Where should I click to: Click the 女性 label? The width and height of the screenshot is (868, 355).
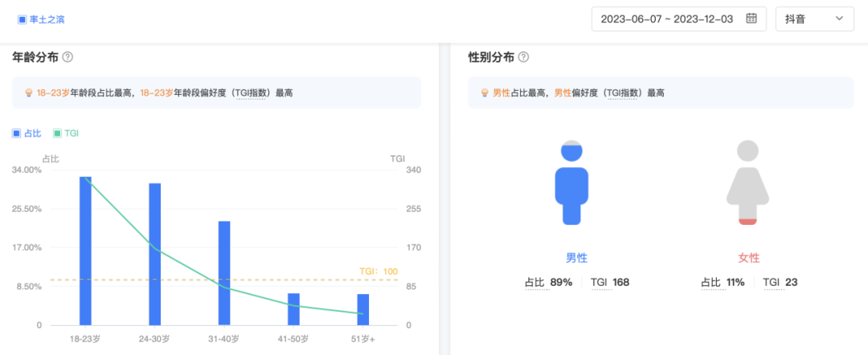click(748, 258)
